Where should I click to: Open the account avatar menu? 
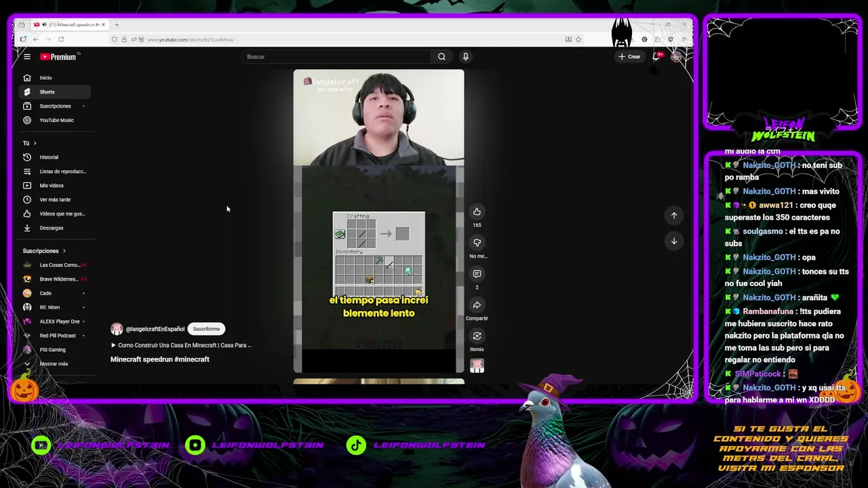coord(676,57)
